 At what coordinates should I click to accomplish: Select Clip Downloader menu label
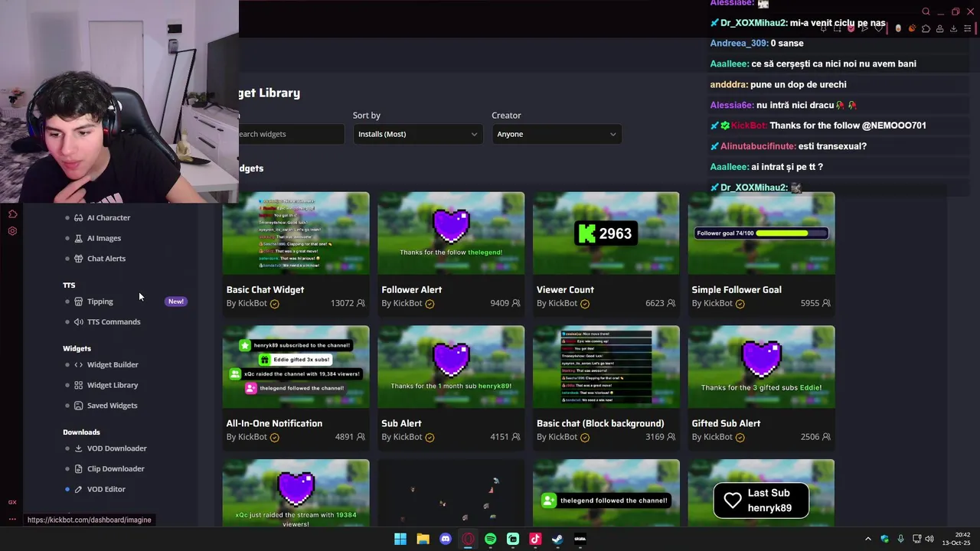coord(116,469)
